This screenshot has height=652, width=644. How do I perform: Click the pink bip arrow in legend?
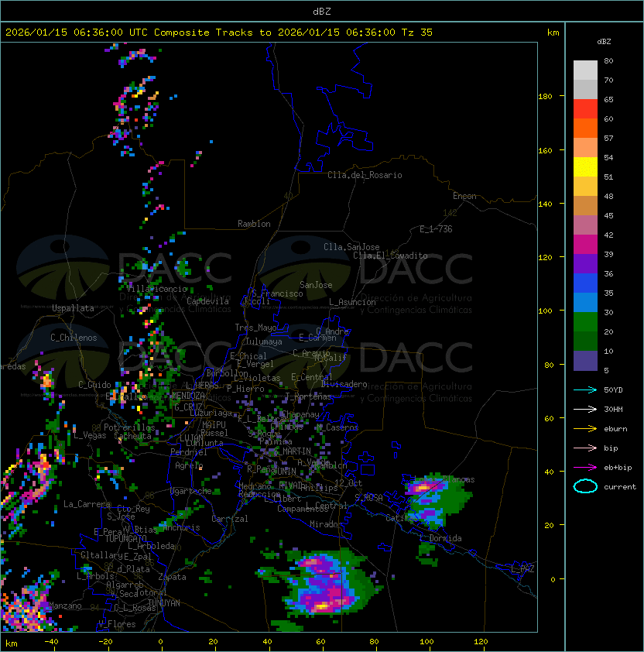click(x=585, y=448)
